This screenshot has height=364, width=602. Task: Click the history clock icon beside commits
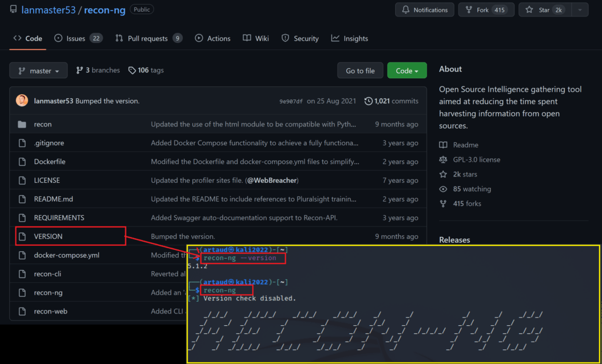coord(368,101)
